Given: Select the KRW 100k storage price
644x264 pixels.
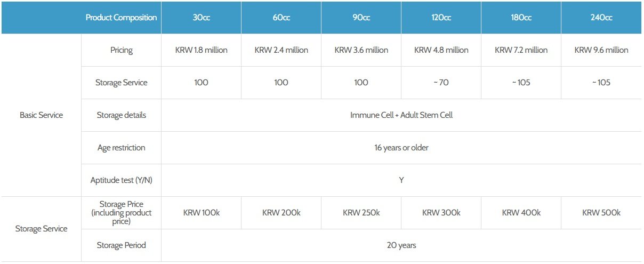Looking at the screenshot, I should (x=201, y=212).
